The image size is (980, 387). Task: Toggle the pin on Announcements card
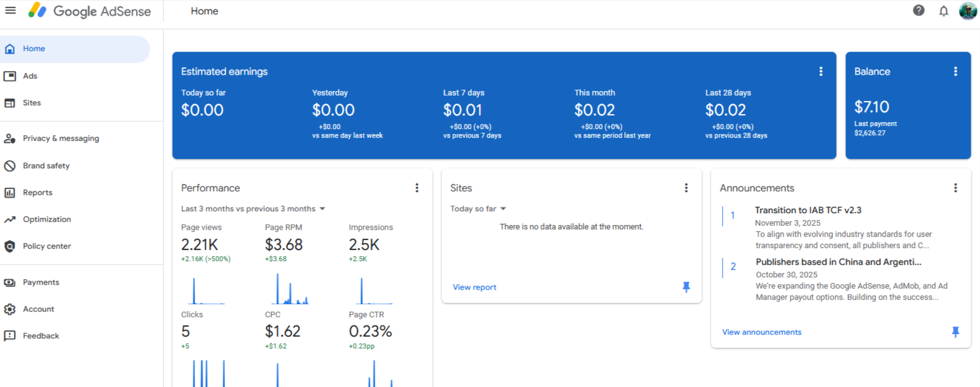pos(955,332)
